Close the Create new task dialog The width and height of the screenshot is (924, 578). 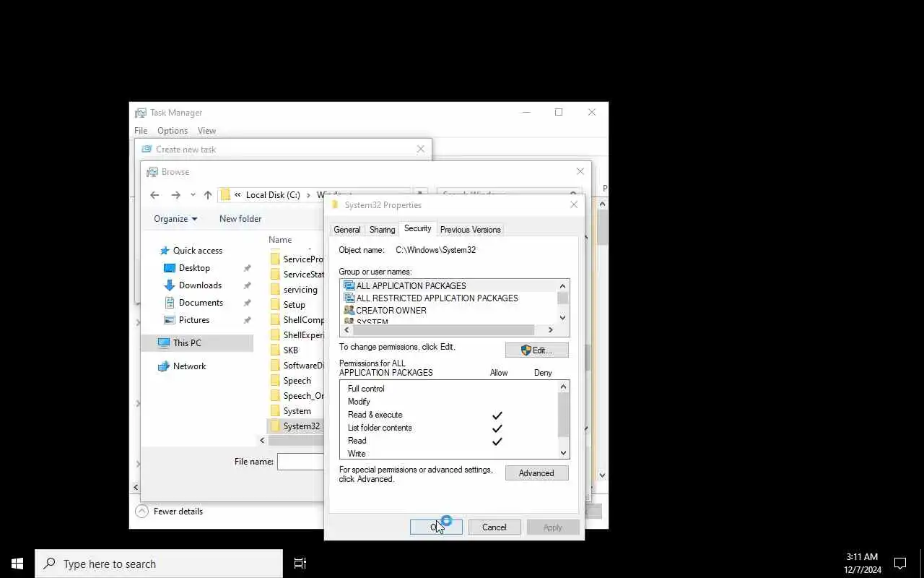click(x=421, y=150)
